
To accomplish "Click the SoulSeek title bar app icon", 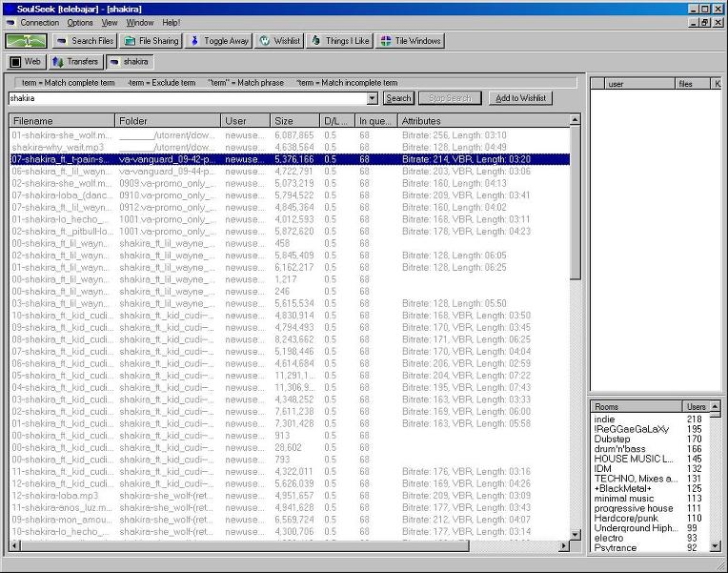I will click(x=10, y=9).
